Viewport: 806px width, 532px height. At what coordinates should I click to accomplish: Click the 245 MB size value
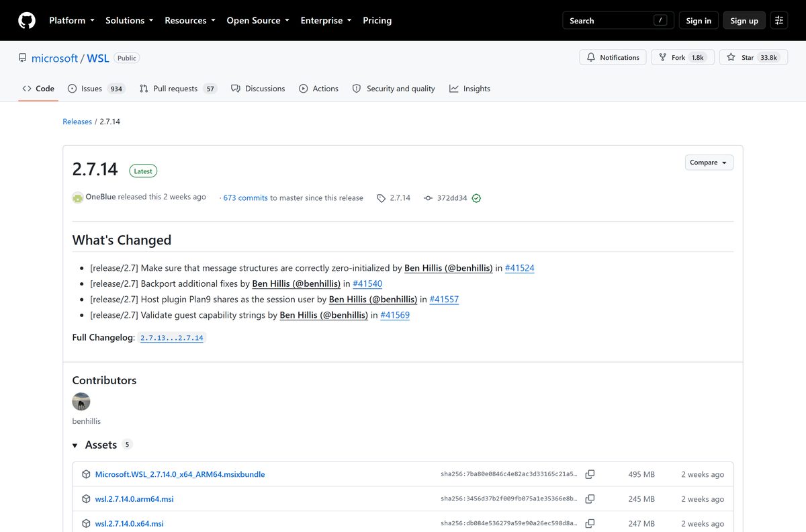pyautogui.click(x=641, y=499)
